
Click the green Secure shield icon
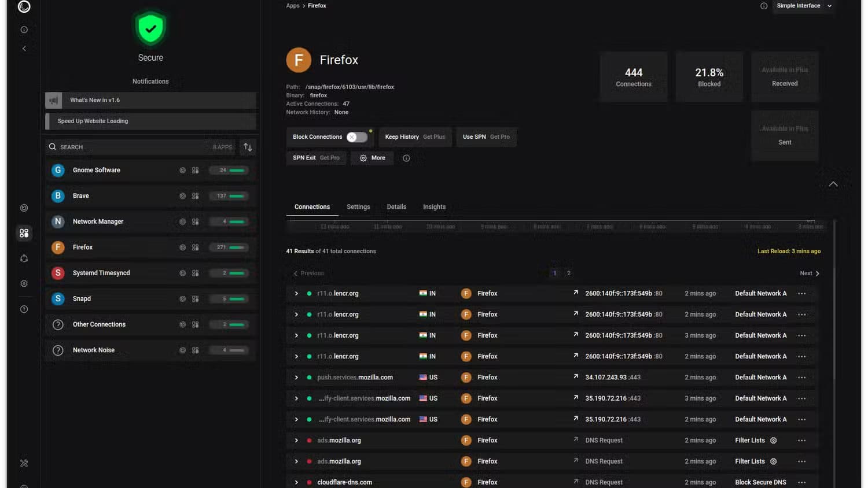pos(150,28)
